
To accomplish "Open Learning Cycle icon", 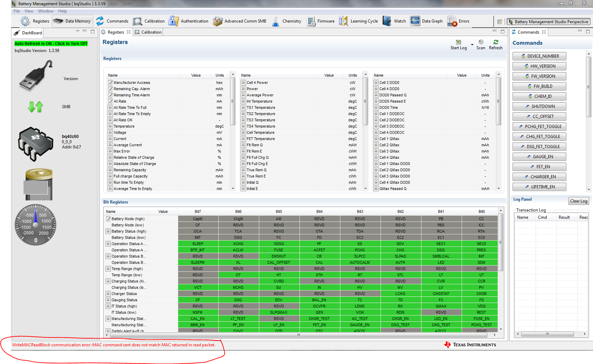I will [x=343, y=21].
